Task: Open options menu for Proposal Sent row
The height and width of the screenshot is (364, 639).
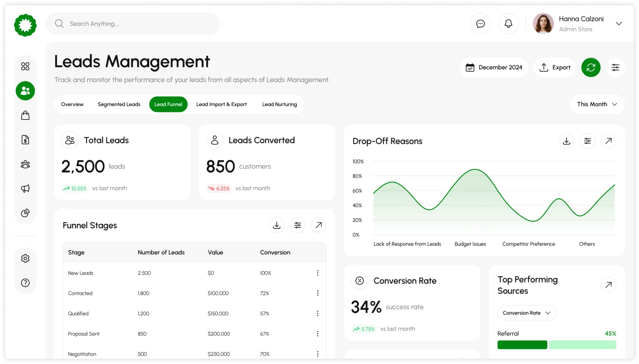Action: (x=318, y=334)
